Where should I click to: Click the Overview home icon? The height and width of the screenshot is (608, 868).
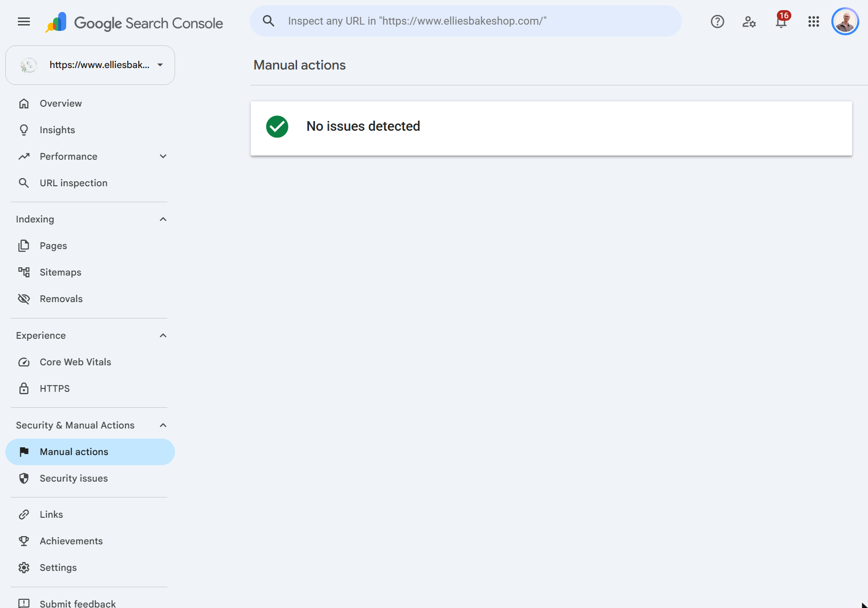click(x=24, y=103)
